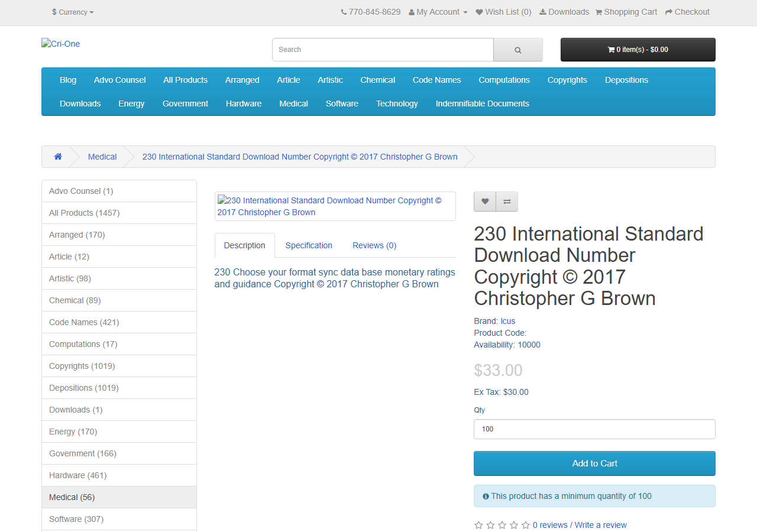The image size is (757, 532).
Task: Open Arranged in navigation menu
Action: click(x=242, y=80)
